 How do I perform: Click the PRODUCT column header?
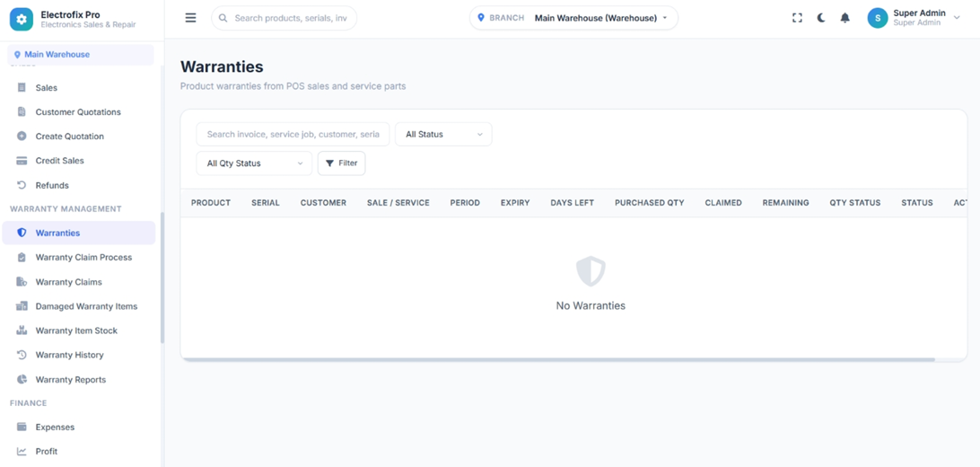point(211,203)
